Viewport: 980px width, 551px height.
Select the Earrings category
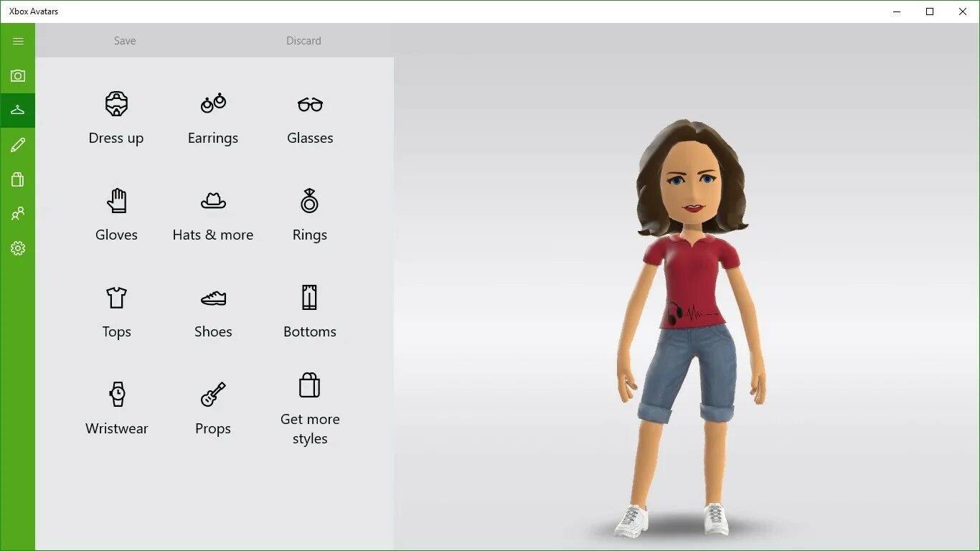[x=212, y=118]
